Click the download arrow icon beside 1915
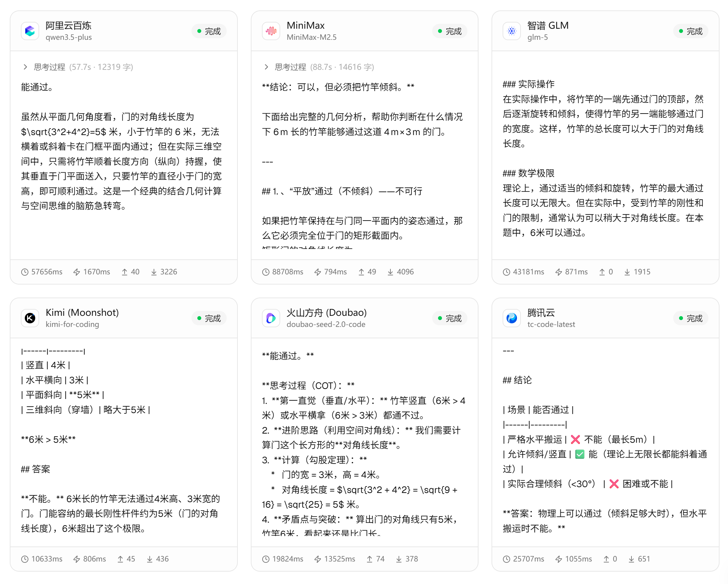The width and height of the screenshot is (728, 584). (x=627, y=272)
